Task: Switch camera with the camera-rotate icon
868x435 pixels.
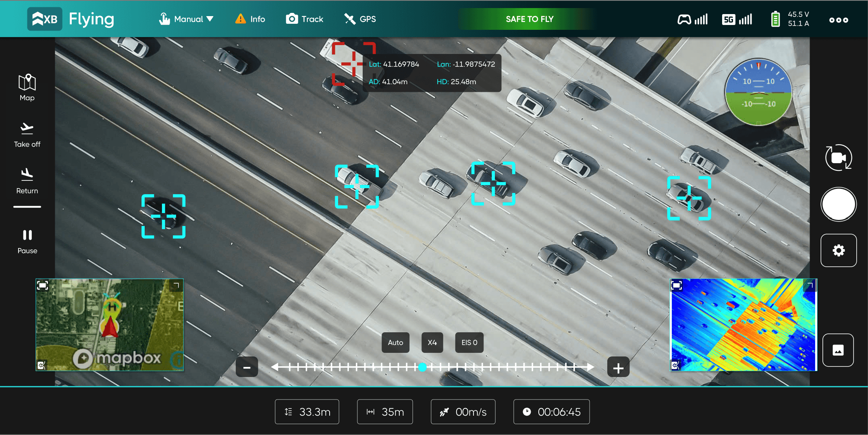Action: (838, 157)
